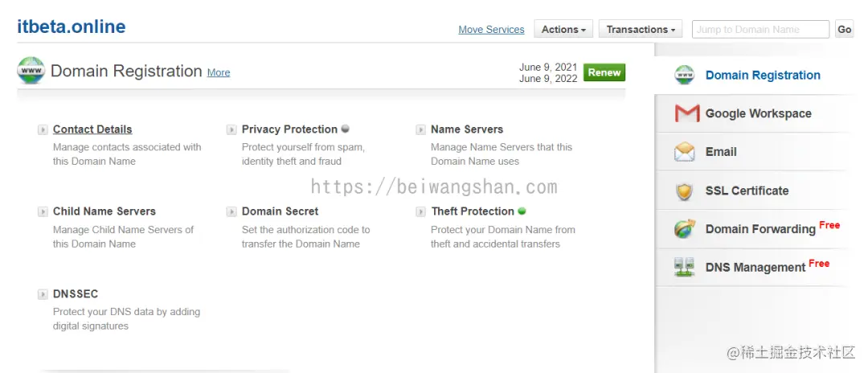This screenshot has height=373, width=868.
Task: Open the Transactions dropdown menu
Action: coord(641,29)
